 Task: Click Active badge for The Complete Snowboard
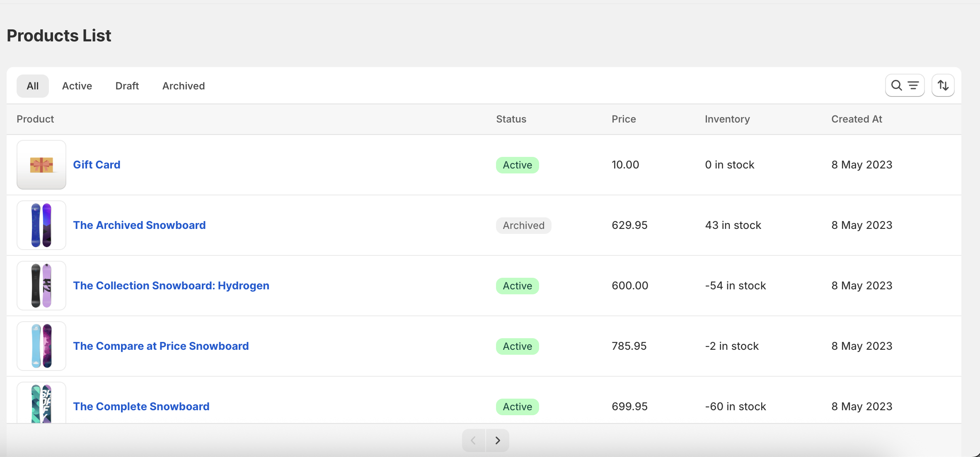tap(518, 407)
